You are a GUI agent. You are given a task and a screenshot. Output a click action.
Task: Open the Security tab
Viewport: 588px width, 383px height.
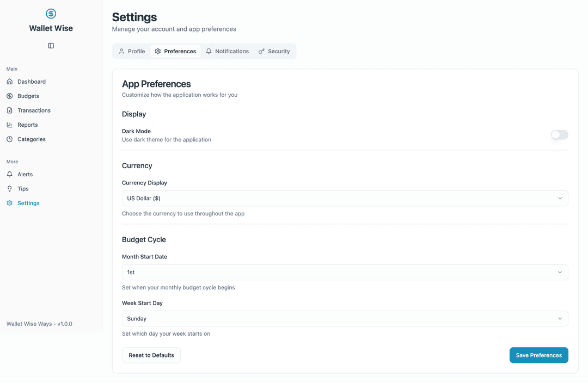coord(274,51)
